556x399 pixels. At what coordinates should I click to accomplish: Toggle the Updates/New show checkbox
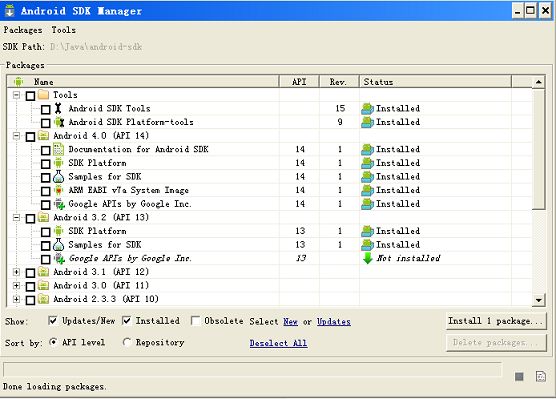coord(52,321)
